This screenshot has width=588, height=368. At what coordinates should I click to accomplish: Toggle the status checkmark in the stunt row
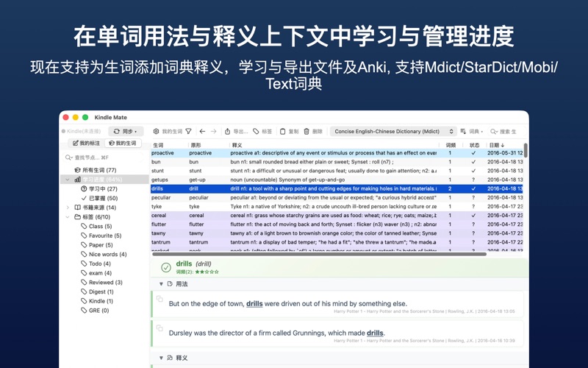tap(473, 171)
